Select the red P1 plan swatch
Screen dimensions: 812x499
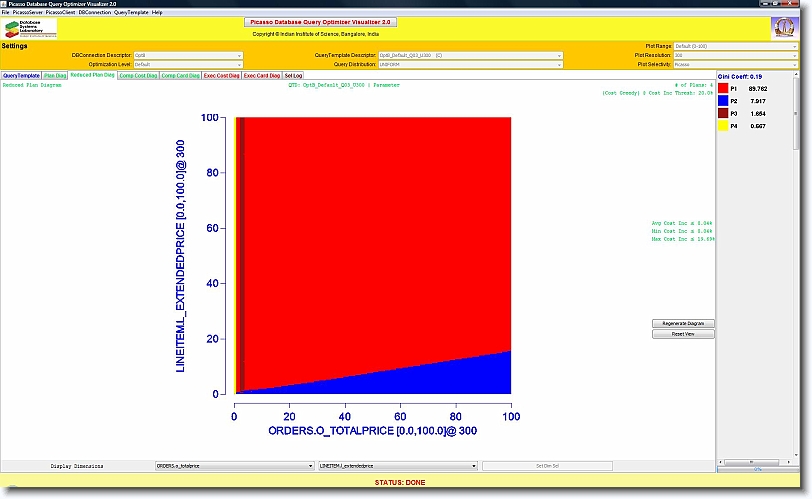[x=723, y=89]
